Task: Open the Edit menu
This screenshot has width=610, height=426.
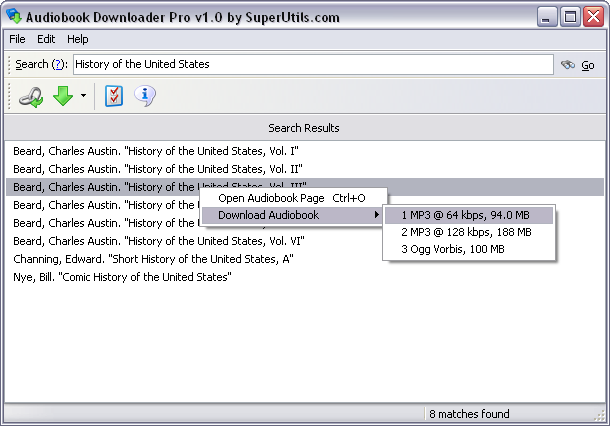Action: point(46,39)
